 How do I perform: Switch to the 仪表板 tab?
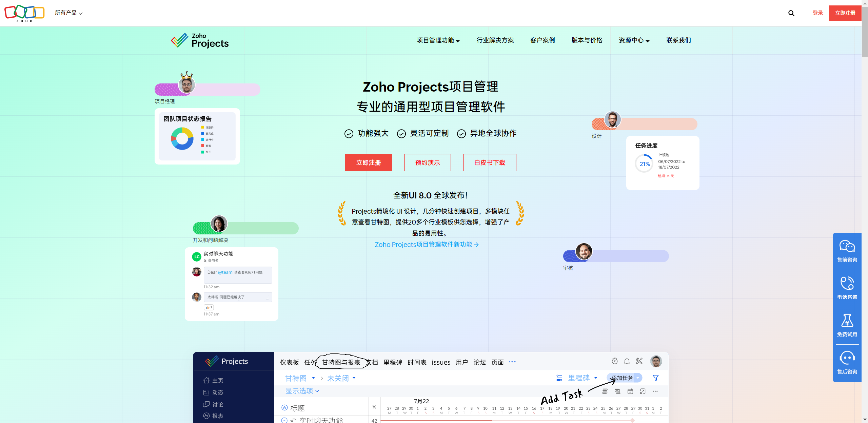[290, 362]
